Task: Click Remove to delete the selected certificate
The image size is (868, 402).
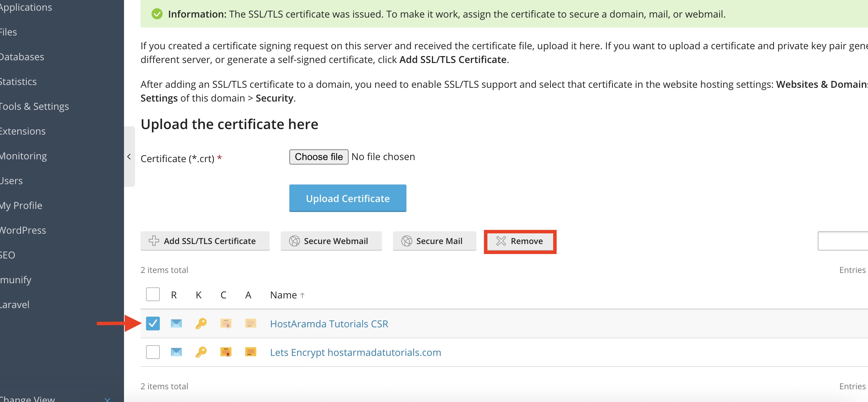Action: 520,241
